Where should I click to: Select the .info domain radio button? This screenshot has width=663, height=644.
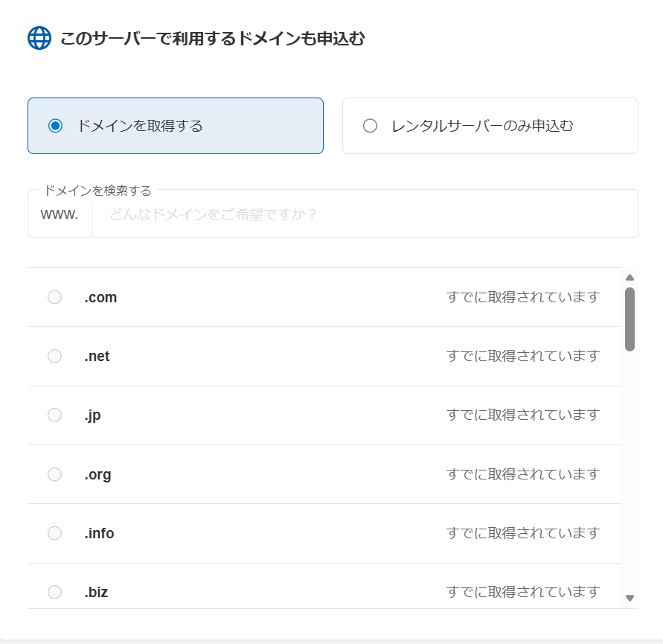click(54, 533)
